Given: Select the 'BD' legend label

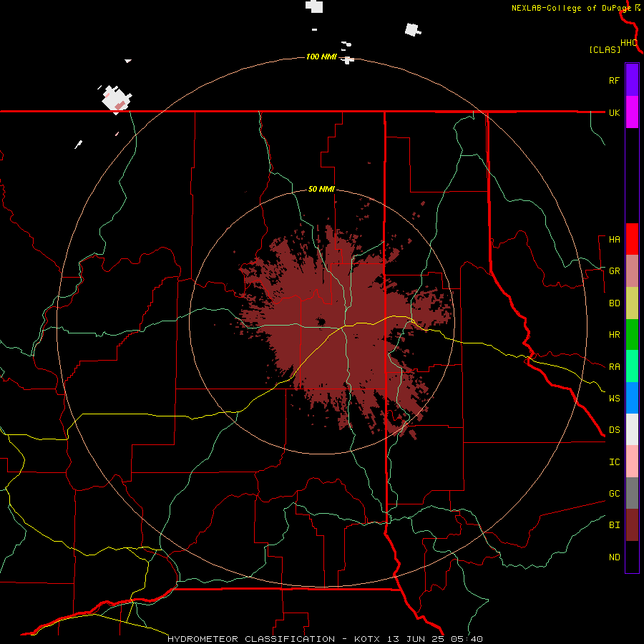Looking at the screenshot, I should pos(614,303).
